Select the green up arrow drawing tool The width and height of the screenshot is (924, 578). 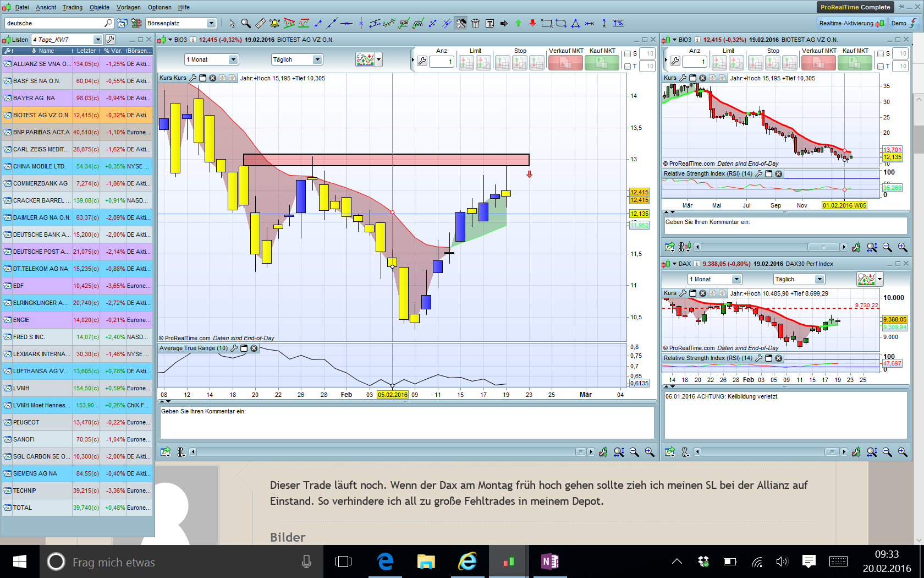point(518,23)
